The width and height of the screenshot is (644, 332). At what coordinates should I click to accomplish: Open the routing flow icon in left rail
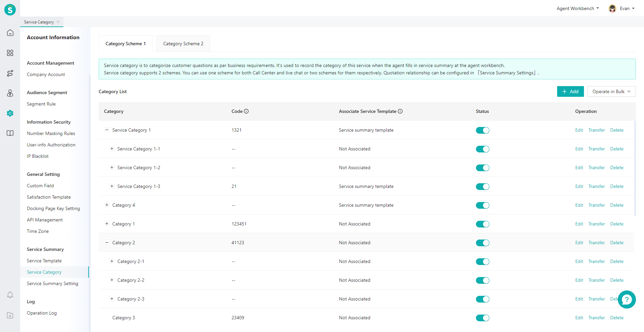click(x=10, y=73)
